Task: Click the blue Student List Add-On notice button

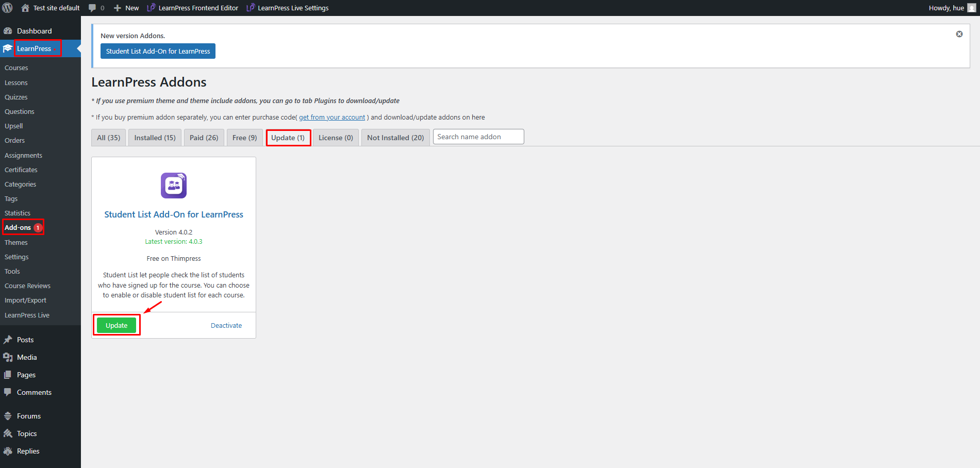Action: [x=158, y=51]
